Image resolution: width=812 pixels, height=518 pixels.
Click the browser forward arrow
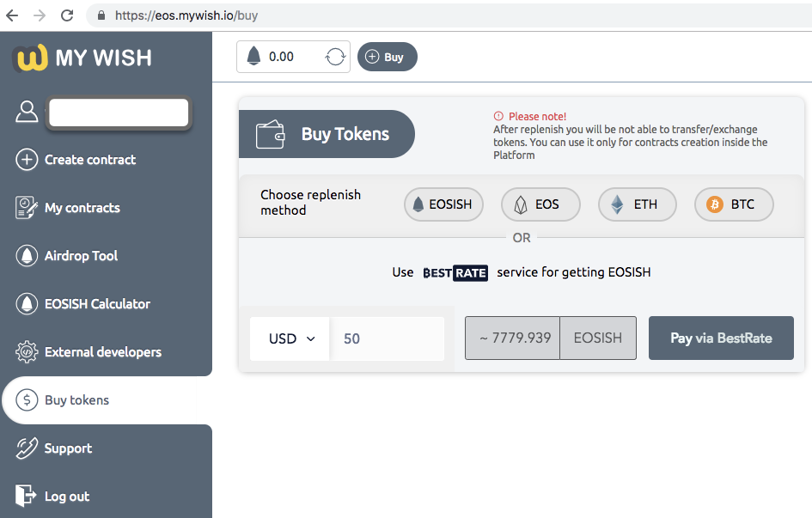(40, 15)
